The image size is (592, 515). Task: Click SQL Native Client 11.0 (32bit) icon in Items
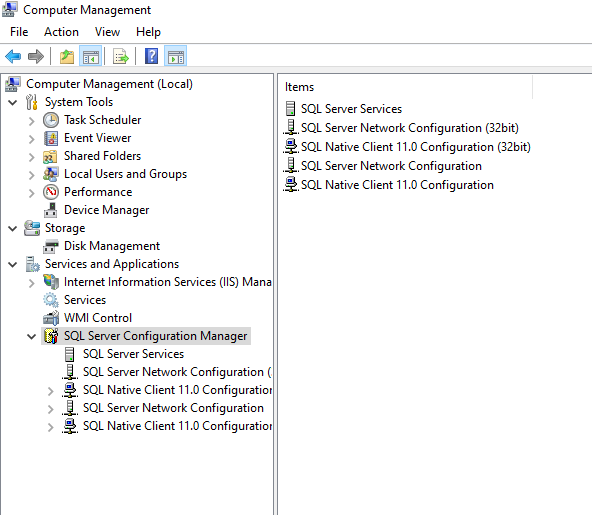(x=291, y=147)
